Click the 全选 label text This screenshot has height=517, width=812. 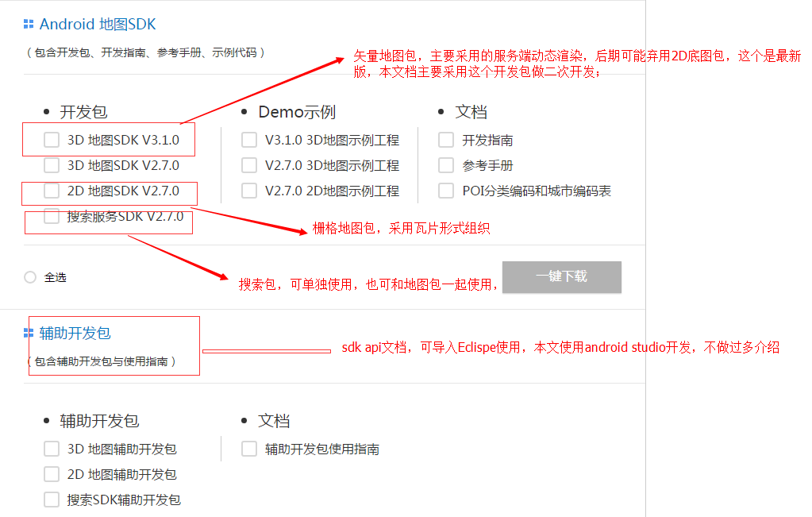55,277
